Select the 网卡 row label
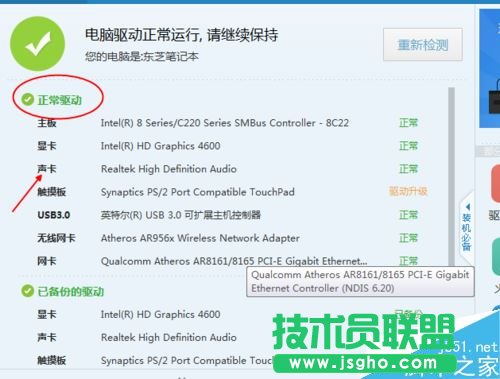The height and width of the screenshot is (379, 500). coord(47,261)
